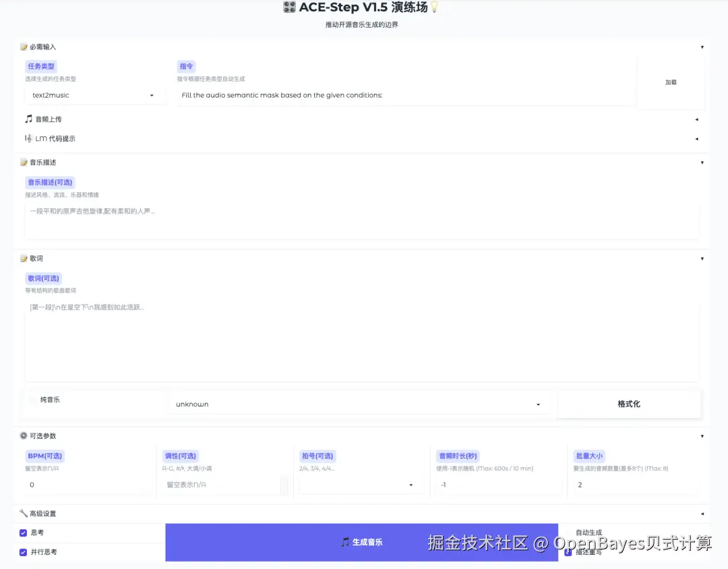728x569 pixels.
Task: Click the pencil icon beside 歌词
Action: click(x=23, y=258)
